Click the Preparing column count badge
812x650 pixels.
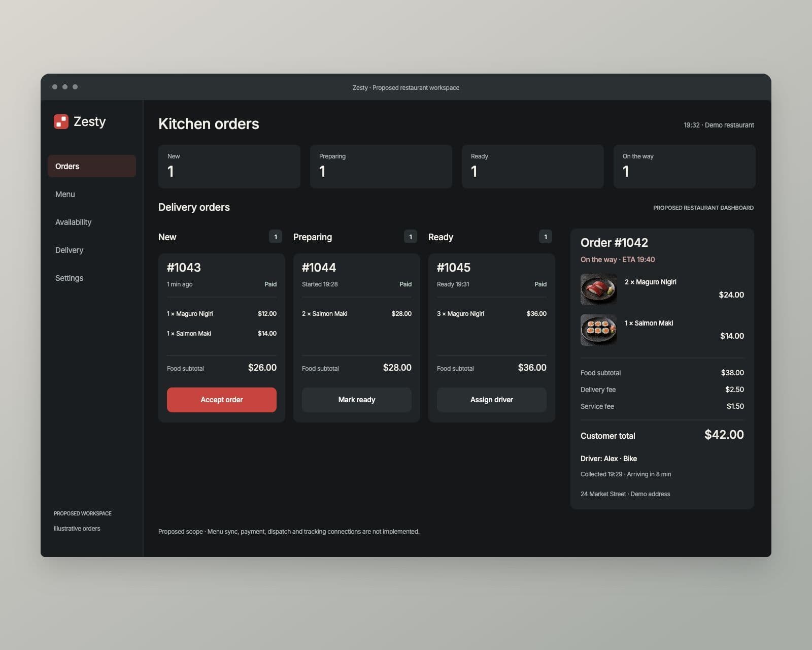click(411, 237)
